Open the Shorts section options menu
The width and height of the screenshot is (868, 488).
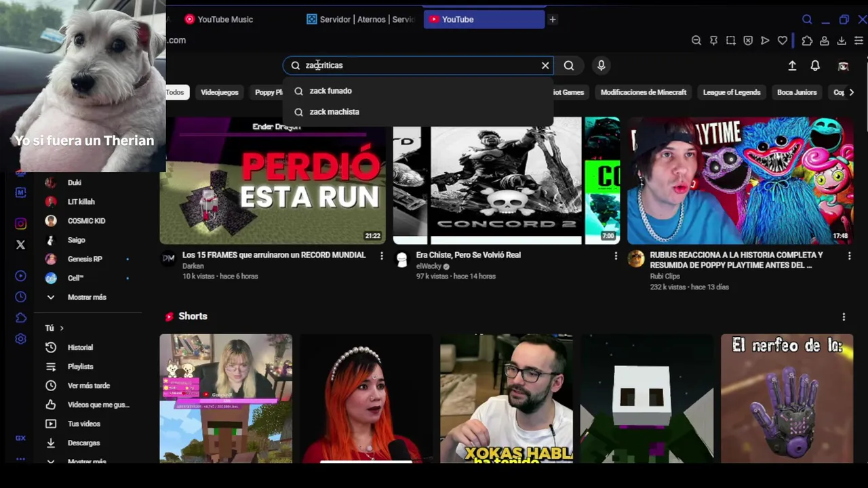844,317
